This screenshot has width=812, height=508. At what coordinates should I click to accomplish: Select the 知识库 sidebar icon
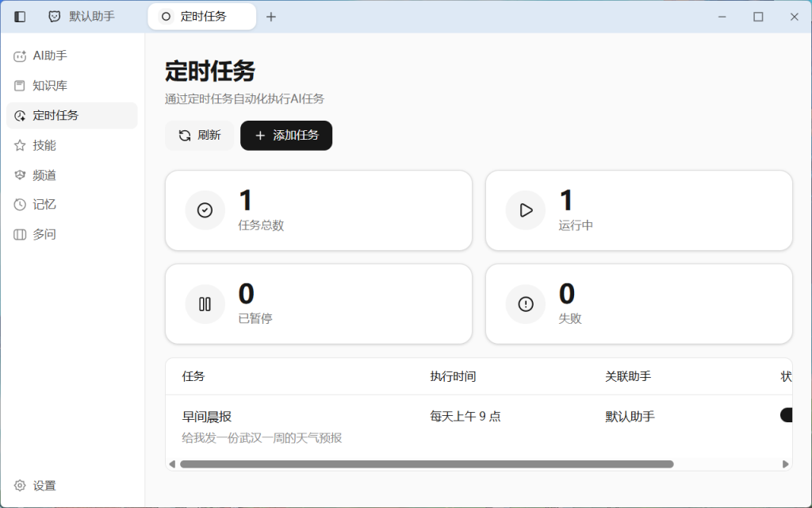tap(19, 85)
